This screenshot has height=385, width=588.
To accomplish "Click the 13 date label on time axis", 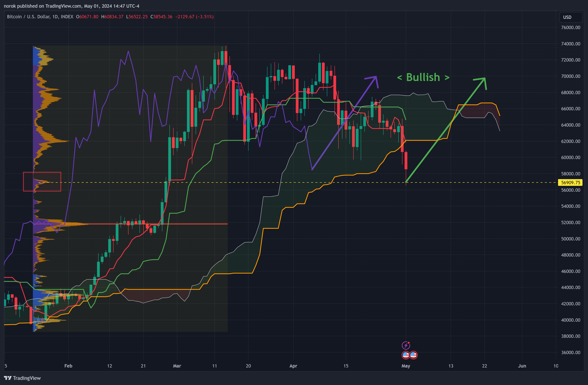I will [451, 366].
